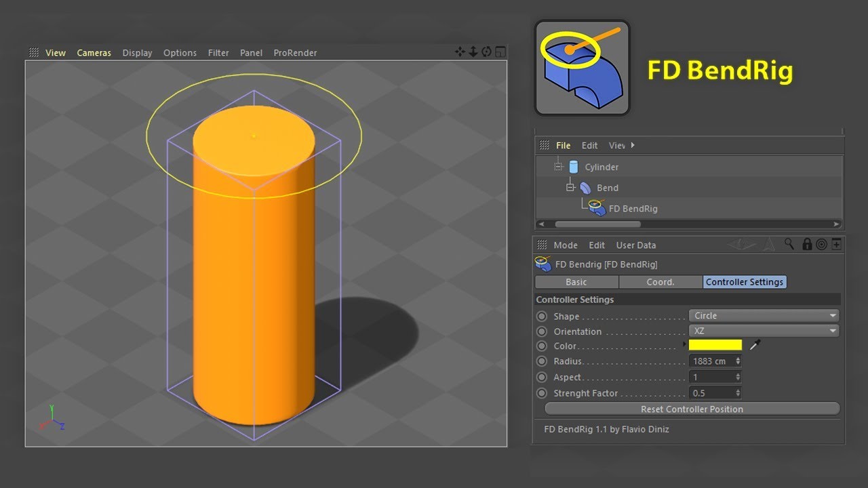Click the Bend deformer icon
This screenshot has width=868, height=488.
click(x=585, y=188)
